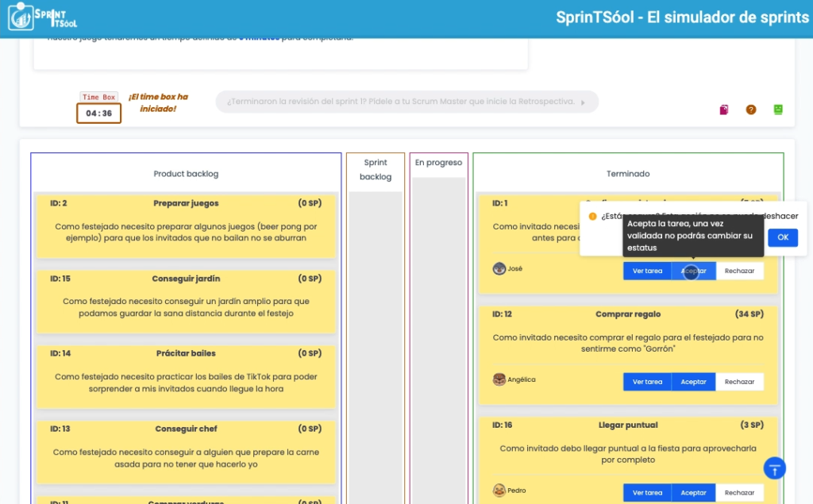Viewport: 813px width, 504px height.
Task: Reject the Comprar regalo task
Action: pyautogui.click(x=739, y=382)
